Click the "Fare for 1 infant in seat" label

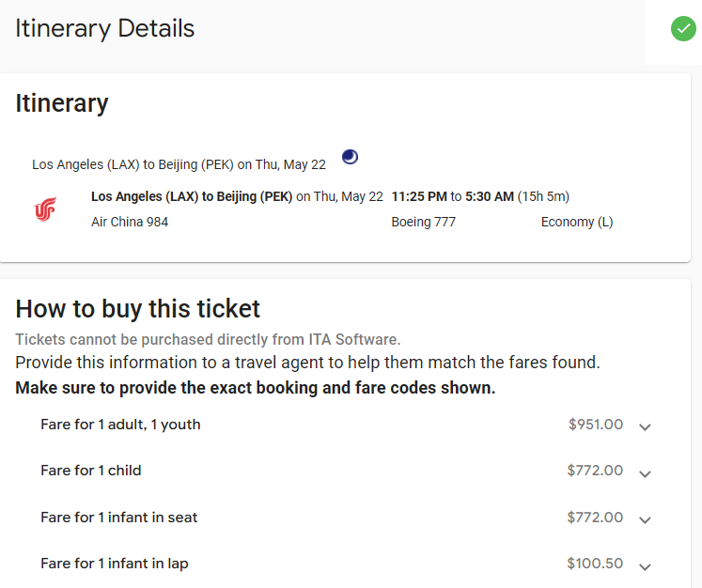point(118,518)
